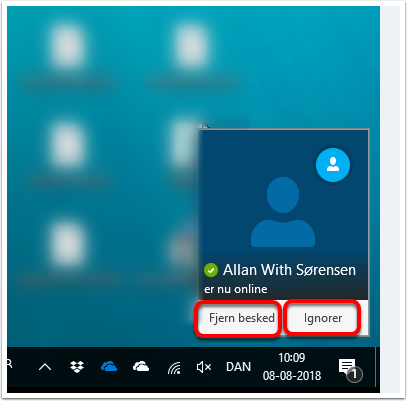Click the notification count badge showing 1
The image size is (407, 401).
(x=354, y=374)
